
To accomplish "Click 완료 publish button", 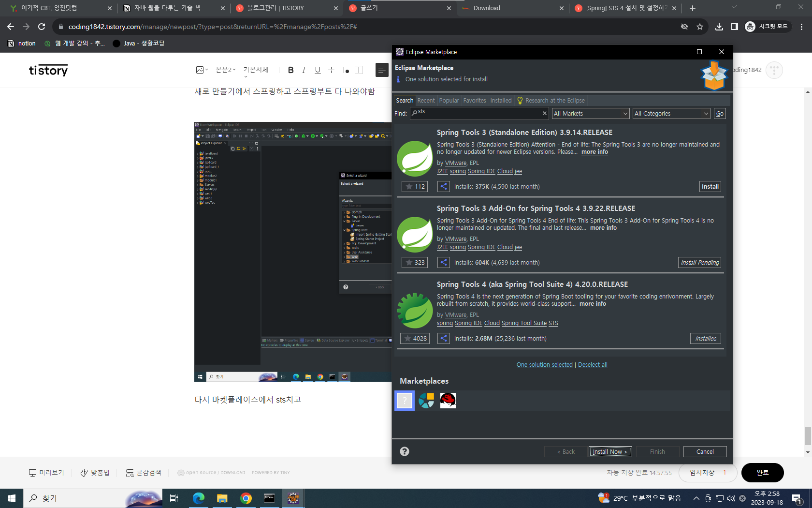I will (762, 473).
